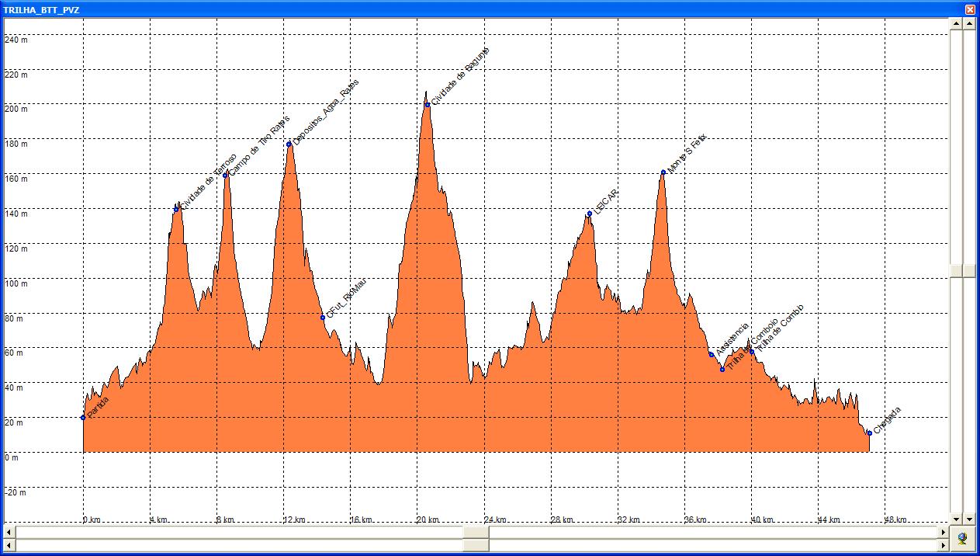Select the Cividade de Bagunte waypoint marker
The width and height of the screenshot is (980, 556).
(428, 105)
